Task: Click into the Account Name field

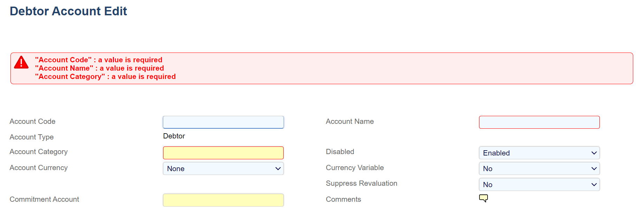Action: (x=539, y=122)
